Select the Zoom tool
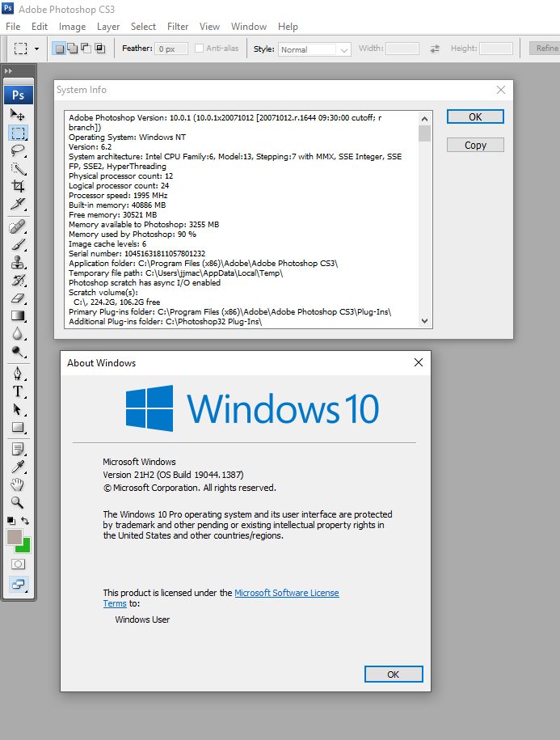560x740 pixels. 18,502
